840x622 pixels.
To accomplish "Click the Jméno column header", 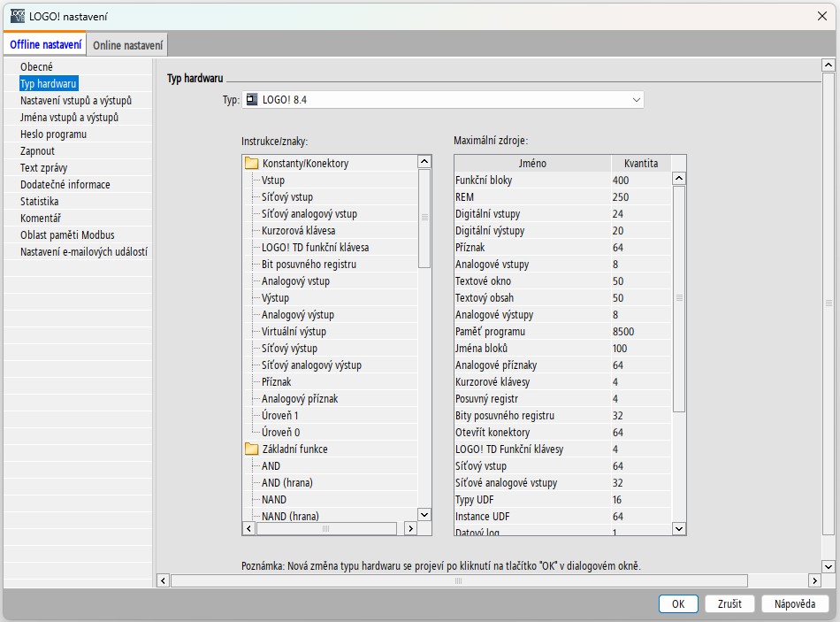I will pos(532,163).
